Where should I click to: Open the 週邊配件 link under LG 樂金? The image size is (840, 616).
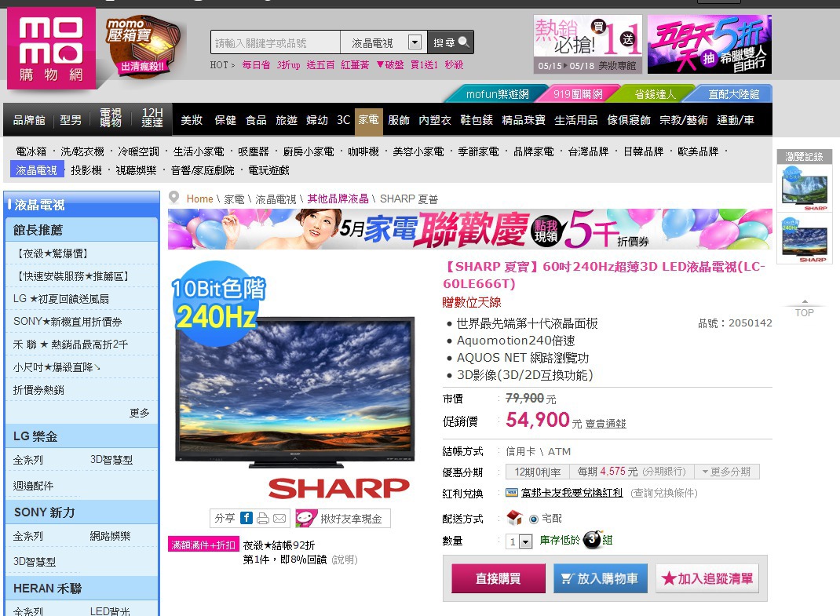click(33, 485)
